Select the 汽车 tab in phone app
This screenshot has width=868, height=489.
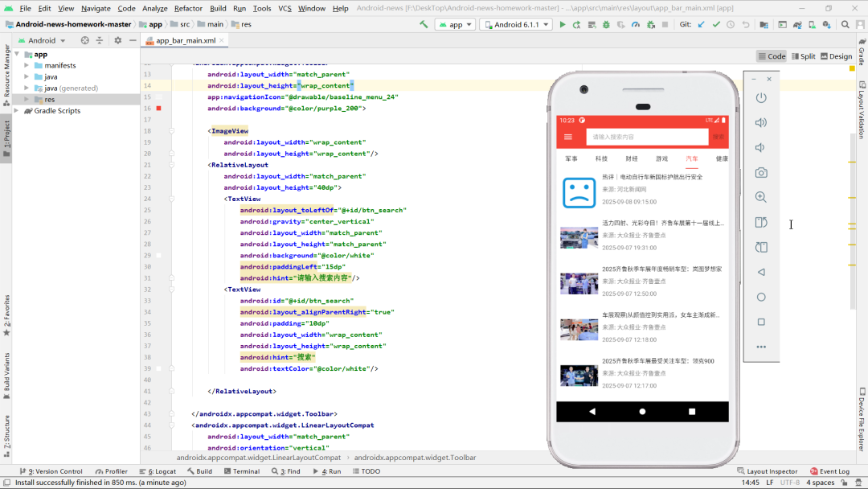pyautogui.click(x=692, y=158)
